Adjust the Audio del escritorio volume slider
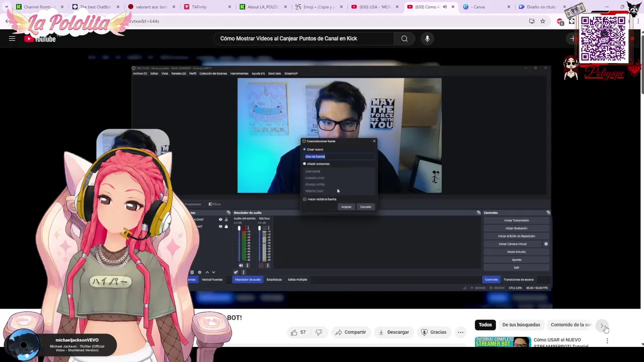This screenshot has width=644, height=362. pos(239,244)
